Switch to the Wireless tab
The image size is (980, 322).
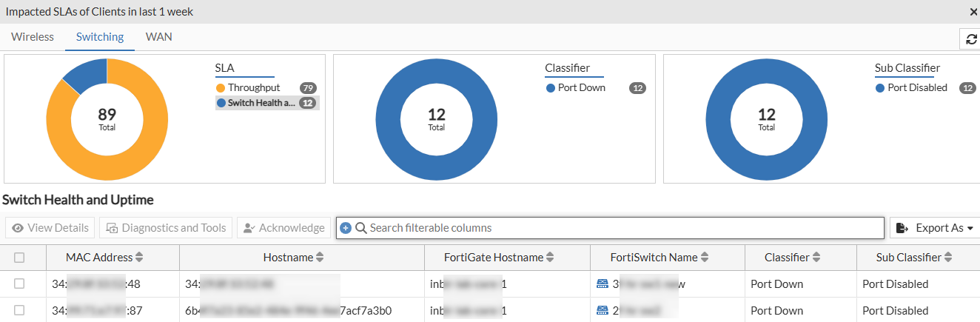[33, 36]
